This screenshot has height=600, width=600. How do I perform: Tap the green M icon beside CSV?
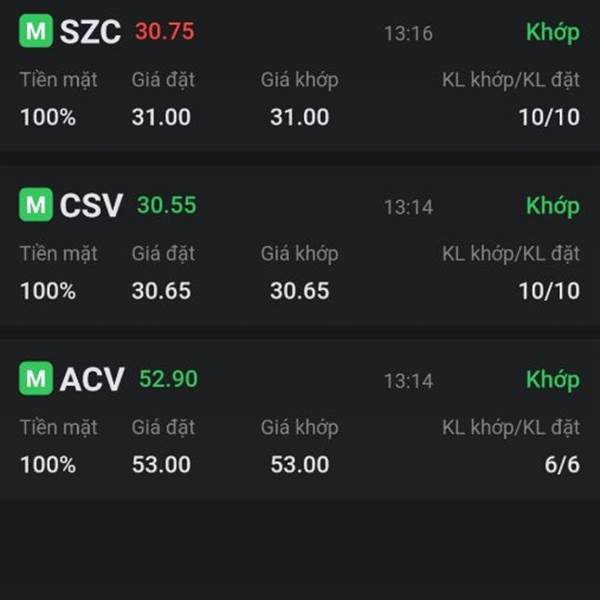(36, 204)
